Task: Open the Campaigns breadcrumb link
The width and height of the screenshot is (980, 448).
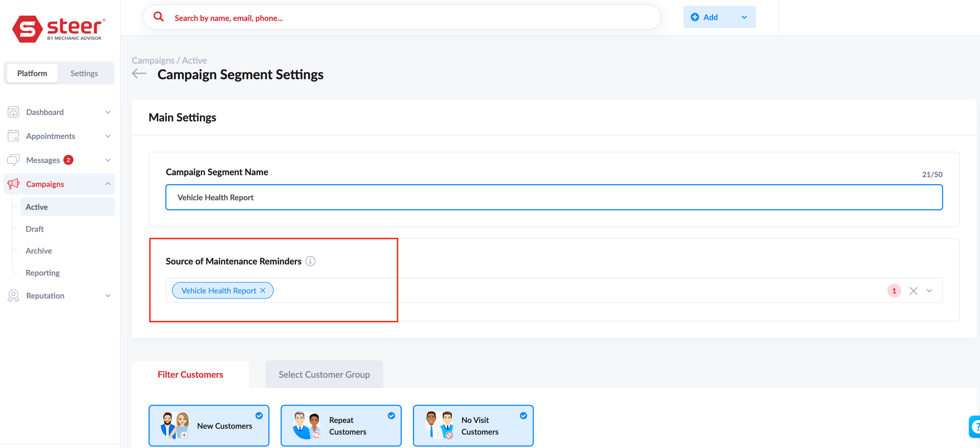Action: point(153,60)
